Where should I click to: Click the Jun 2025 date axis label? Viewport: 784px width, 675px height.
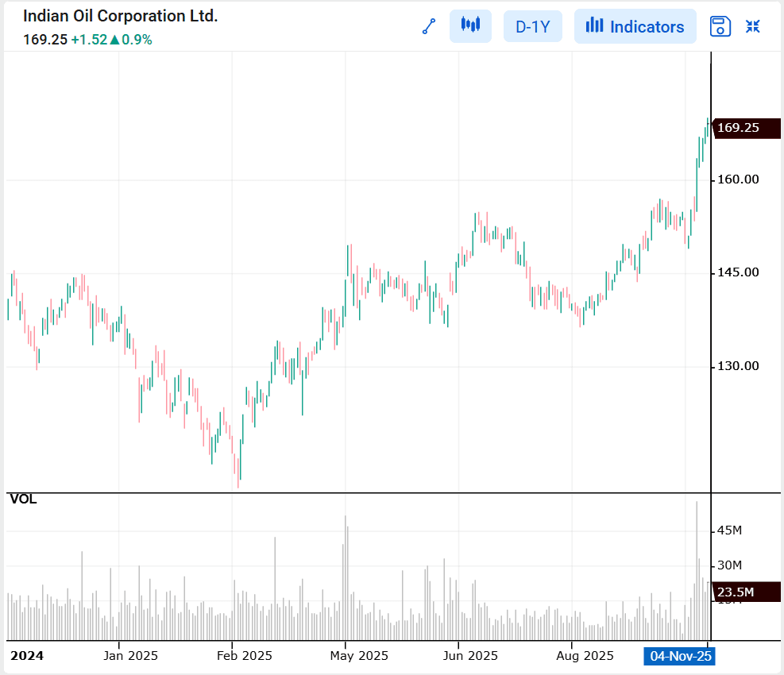point(470,656)
